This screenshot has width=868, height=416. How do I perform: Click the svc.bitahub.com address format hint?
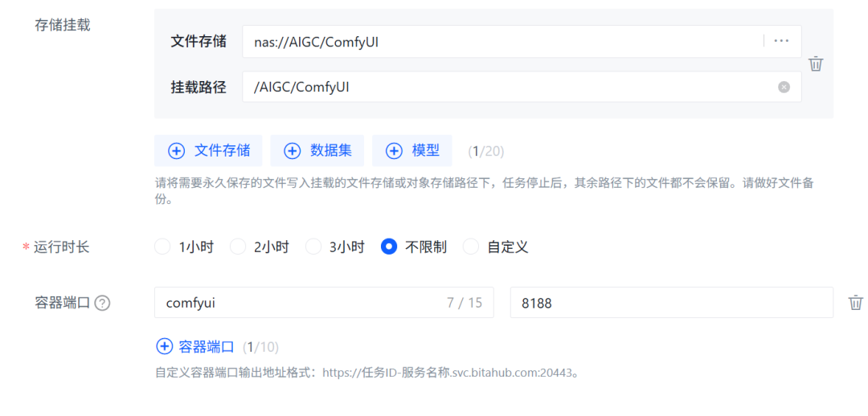pyautogui.click(x=367, y=373)
